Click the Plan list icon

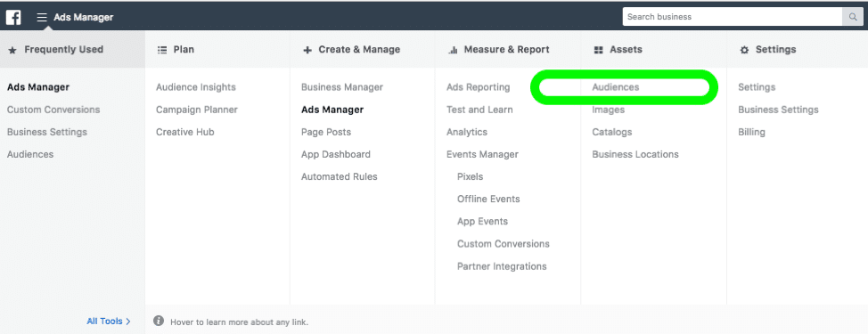pos(162,50)
